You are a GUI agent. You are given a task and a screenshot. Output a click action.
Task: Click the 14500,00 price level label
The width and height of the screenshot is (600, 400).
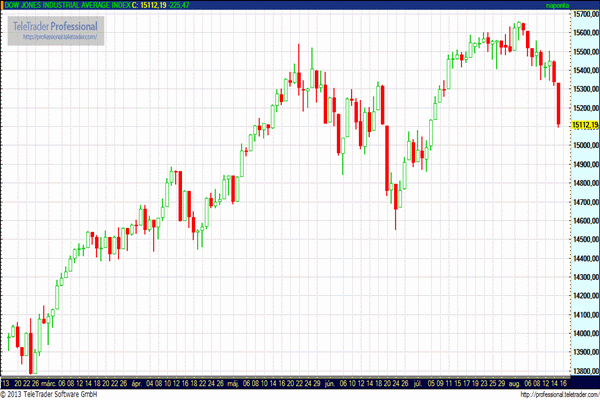pyautogui.click(x=583, y=239)
